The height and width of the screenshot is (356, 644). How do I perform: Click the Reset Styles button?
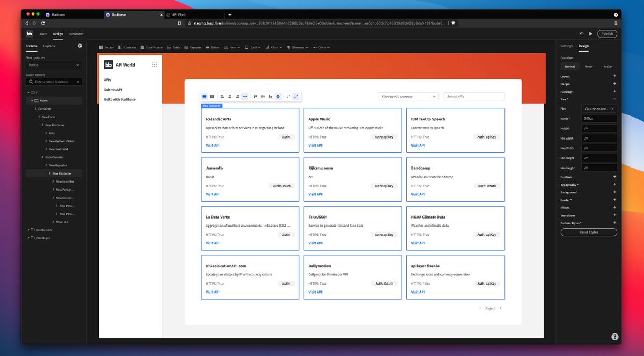(589, 233)
